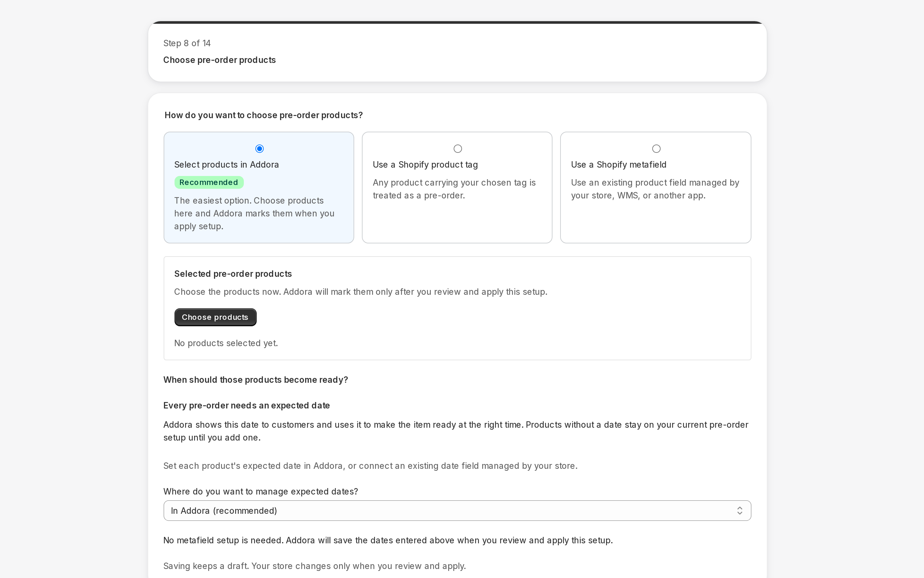Click 'How do you want to choose pre-order products?' heading
This screenshot has width=924, height=578.
263,115
